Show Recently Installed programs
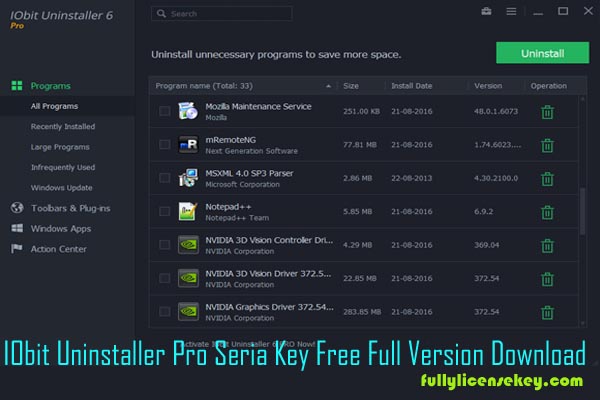Image resolution: width=600 pixels, height=400 pixels. 63,126
